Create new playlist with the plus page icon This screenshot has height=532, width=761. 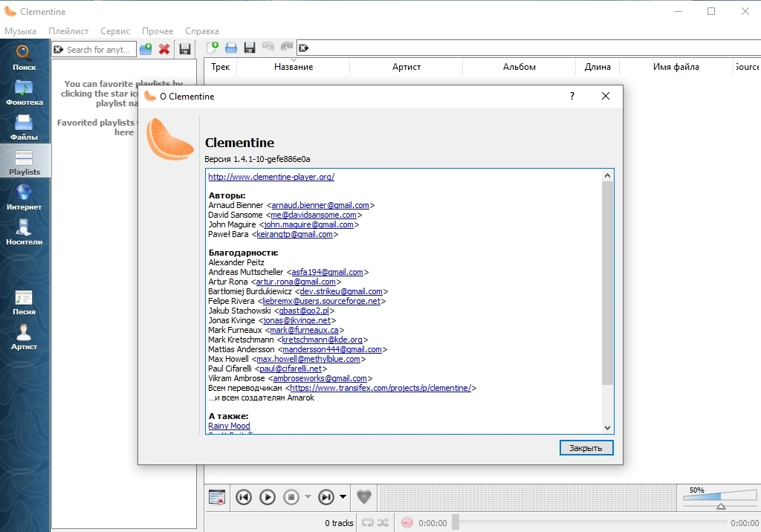(x=213, y=47)
